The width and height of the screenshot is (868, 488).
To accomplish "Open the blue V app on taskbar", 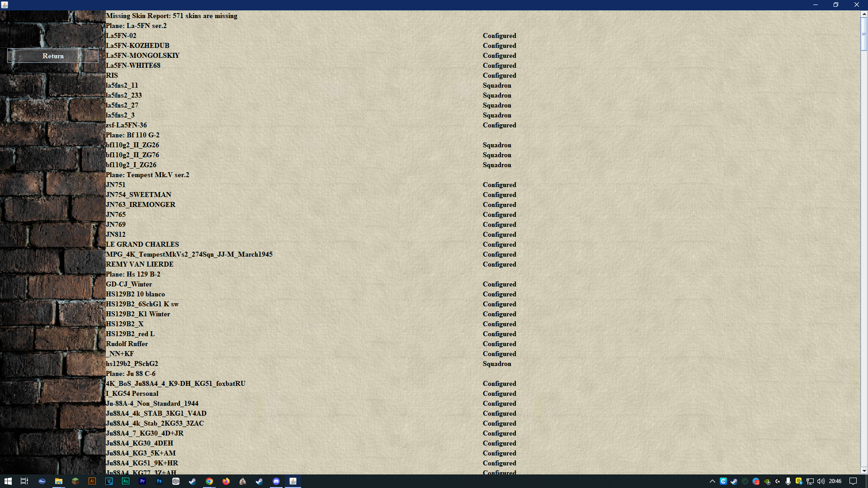I will coord(109,481).
